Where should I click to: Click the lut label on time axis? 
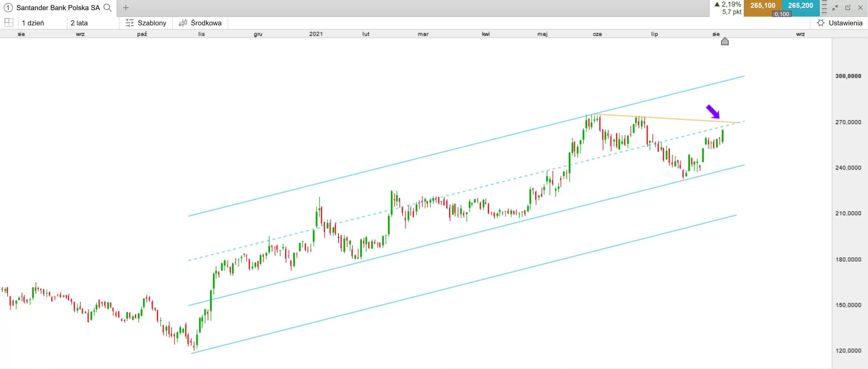click(366, 34)
